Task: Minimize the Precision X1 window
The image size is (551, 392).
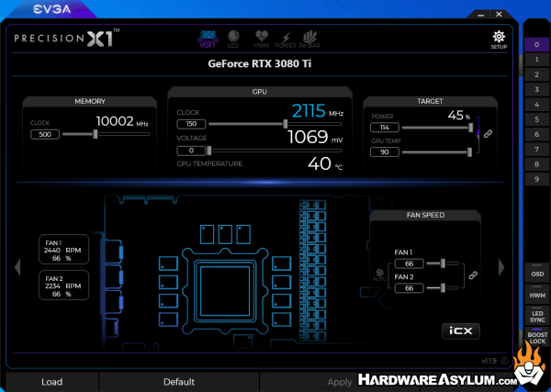Action: coord(481,15)
